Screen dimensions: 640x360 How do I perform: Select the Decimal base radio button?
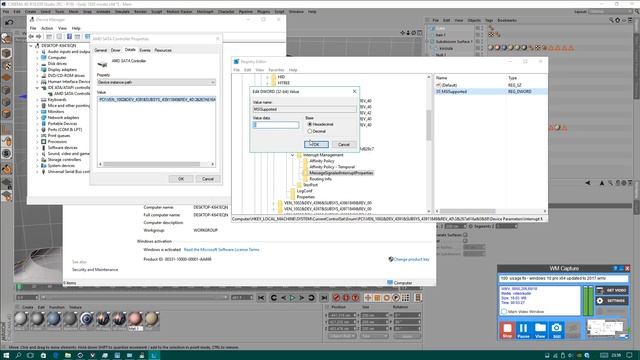[x=310, y=131]
